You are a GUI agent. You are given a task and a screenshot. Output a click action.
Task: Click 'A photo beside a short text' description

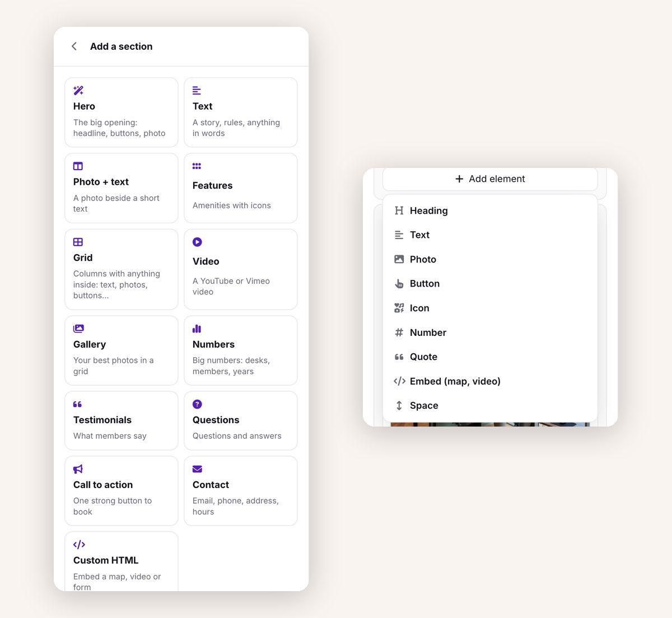click(x=116, y=203)
